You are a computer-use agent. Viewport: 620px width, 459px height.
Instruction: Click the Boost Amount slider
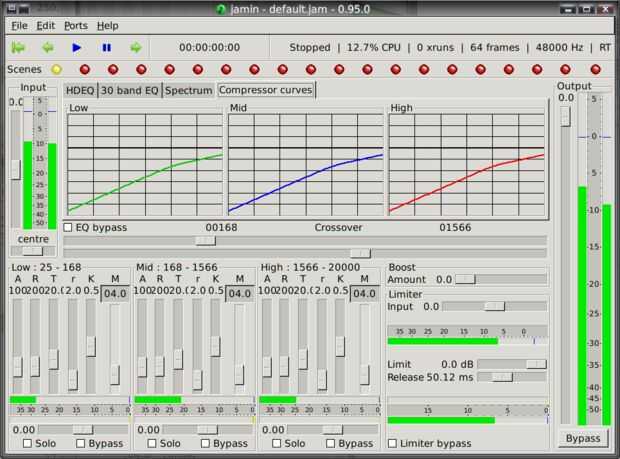(465, 280)
